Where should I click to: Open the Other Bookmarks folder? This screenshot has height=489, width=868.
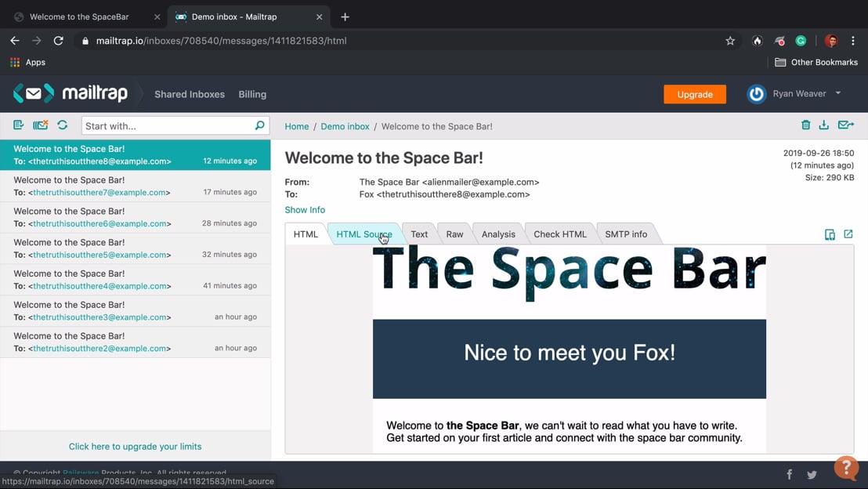coord(816,62)
